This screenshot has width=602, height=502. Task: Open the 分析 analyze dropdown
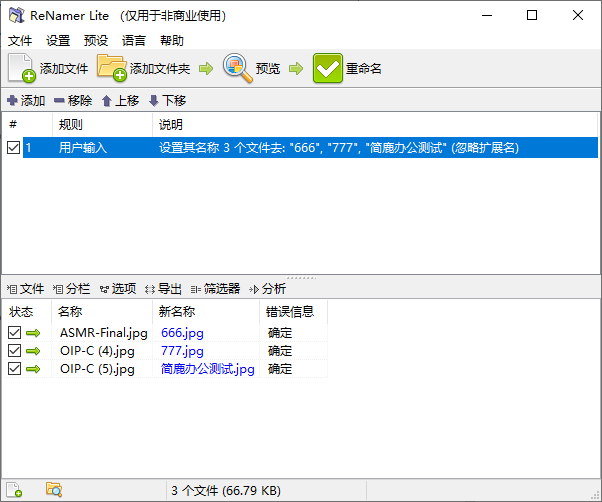(x=267, y=289)
